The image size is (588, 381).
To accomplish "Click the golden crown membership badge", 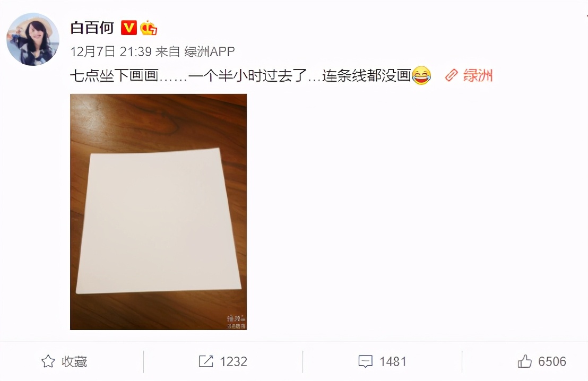I will pyautogui.click(x=149, y=28).
